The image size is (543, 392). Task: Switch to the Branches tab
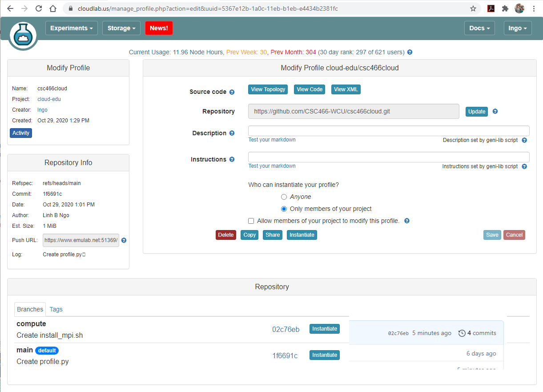[30, 309]
